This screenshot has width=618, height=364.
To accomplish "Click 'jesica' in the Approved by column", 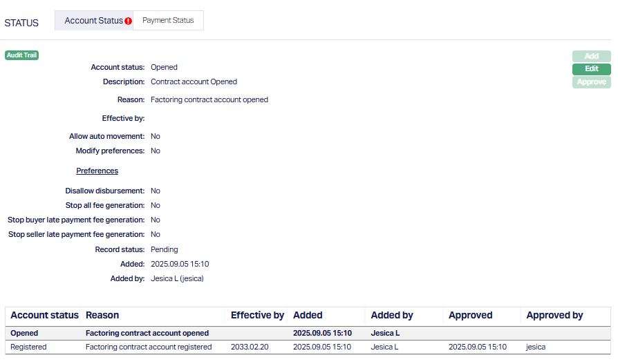I will 536,347.
